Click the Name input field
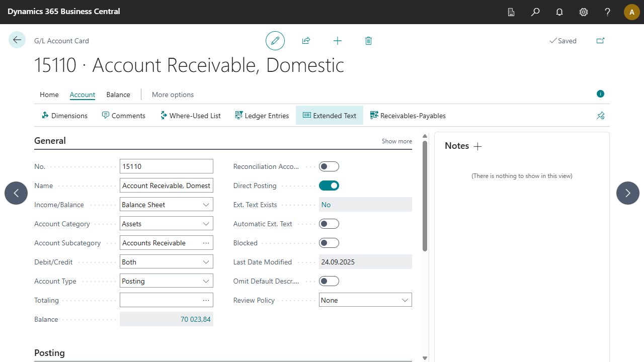 point(166,186)
